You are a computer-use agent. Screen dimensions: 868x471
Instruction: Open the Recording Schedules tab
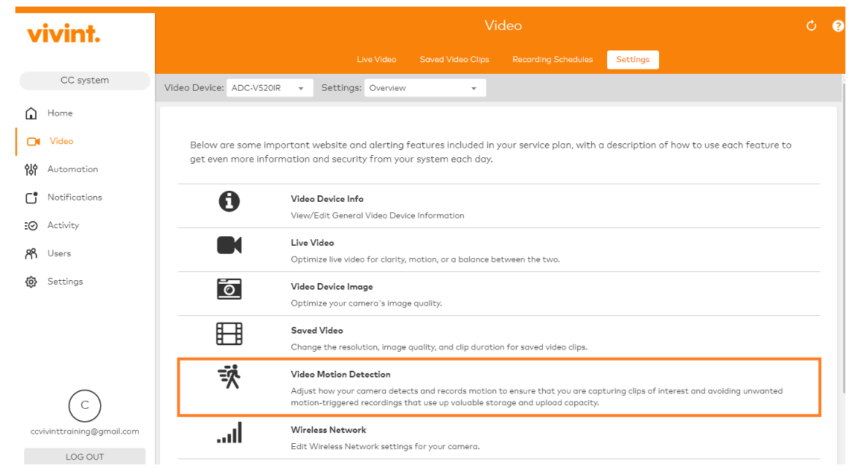[x=552, y=59]
